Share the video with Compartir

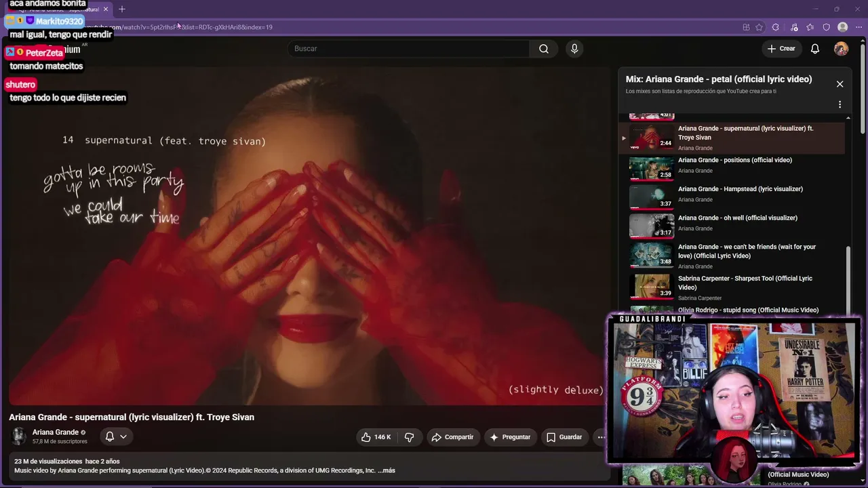tap(453, 437)
